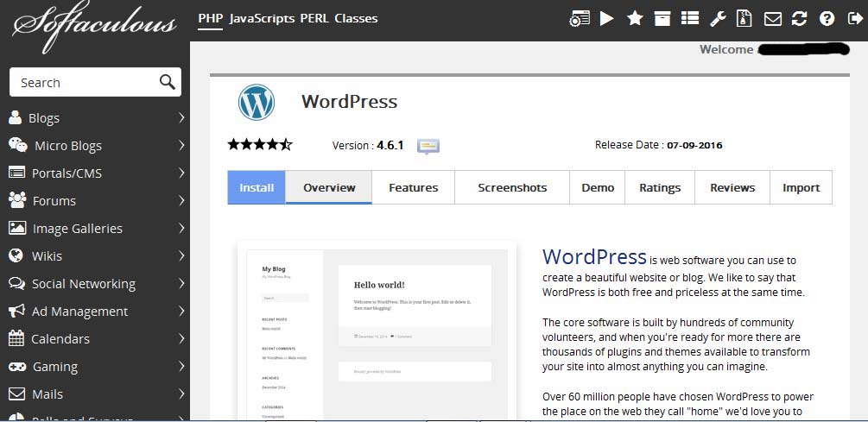Click the changelog icon beside version 4.6.1
The width and height of the screenshot is (868, 422).
tap(428, 145)
